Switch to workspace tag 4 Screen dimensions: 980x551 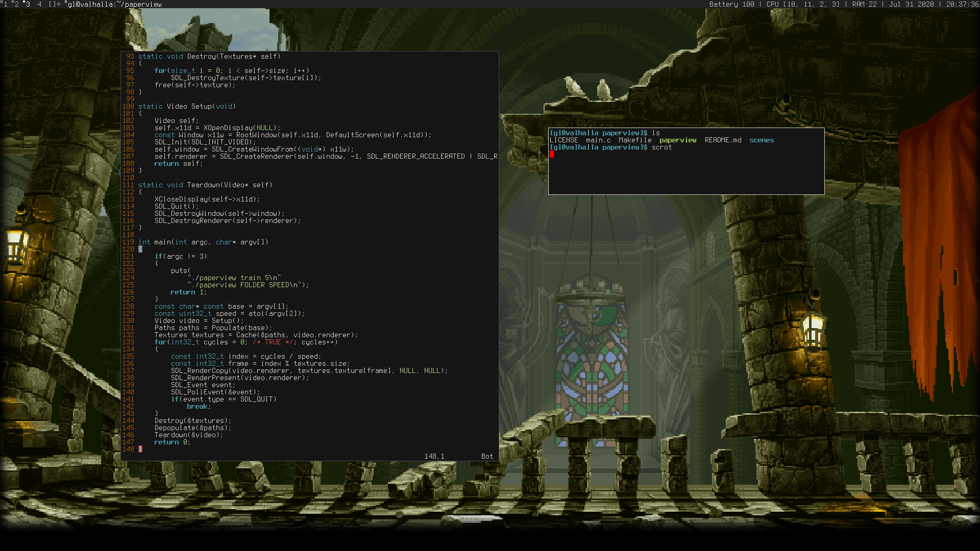39,4
